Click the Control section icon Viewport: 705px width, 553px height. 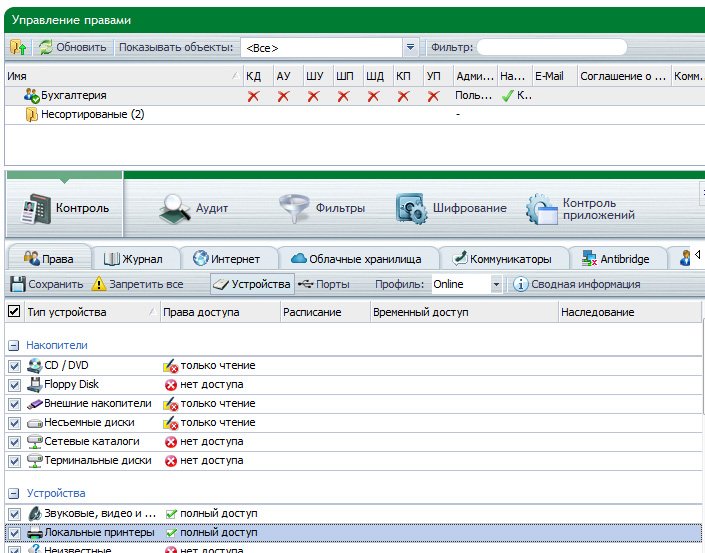tap(37, 208)
